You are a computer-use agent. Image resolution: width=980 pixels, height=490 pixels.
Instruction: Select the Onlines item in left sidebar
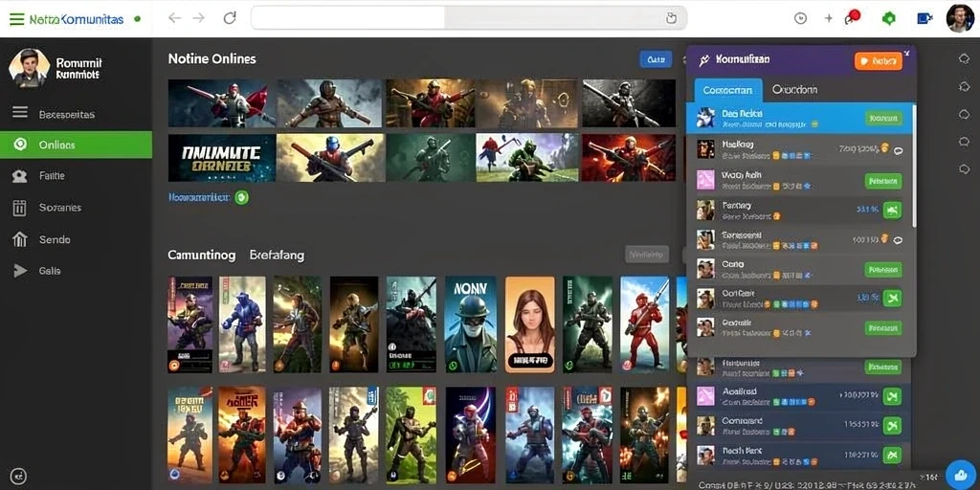click(76, 145)
